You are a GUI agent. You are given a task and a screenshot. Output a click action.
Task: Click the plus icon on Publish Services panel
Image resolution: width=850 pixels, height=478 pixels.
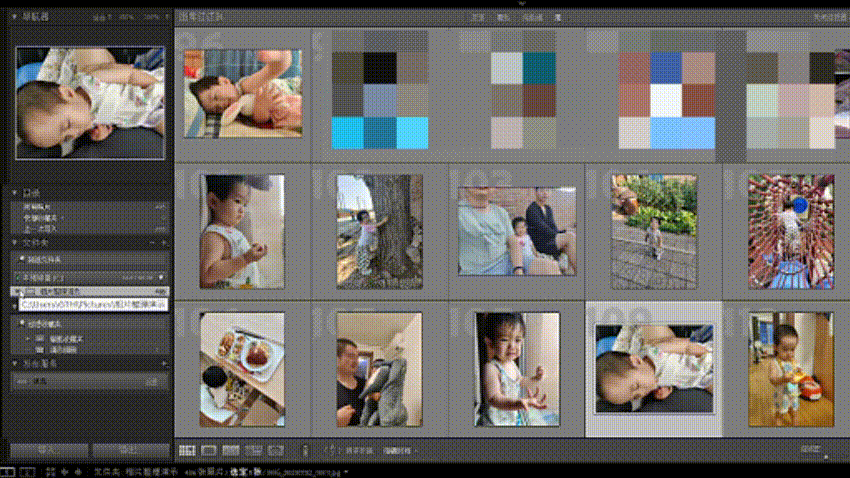[164, 364]
